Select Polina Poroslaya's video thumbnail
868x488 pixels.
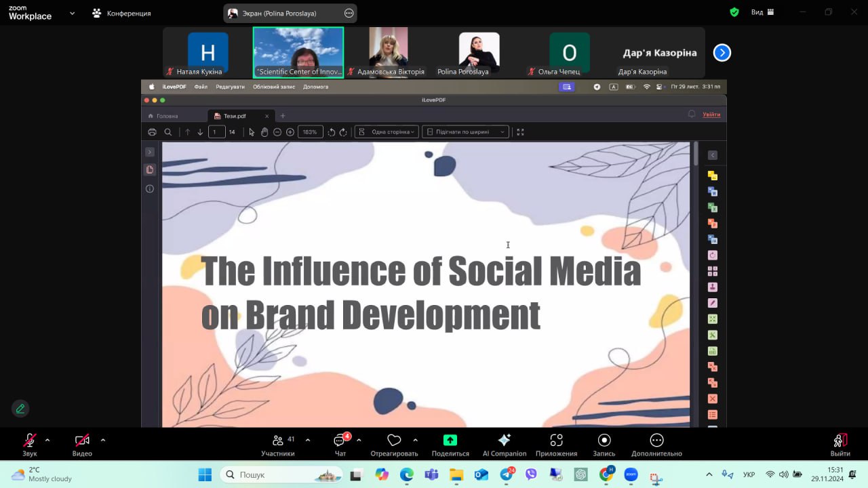pyautogui.click(x=479, y=53)
